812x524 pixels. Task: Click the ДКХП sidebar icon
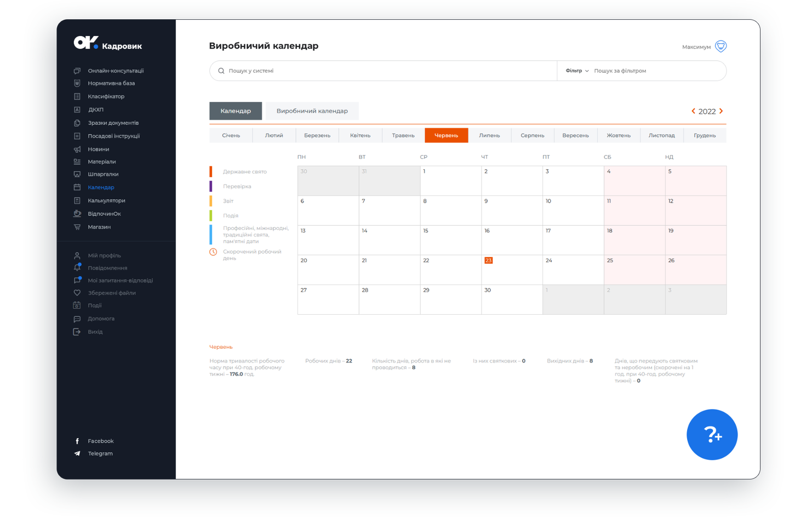(x=77, y=110)
